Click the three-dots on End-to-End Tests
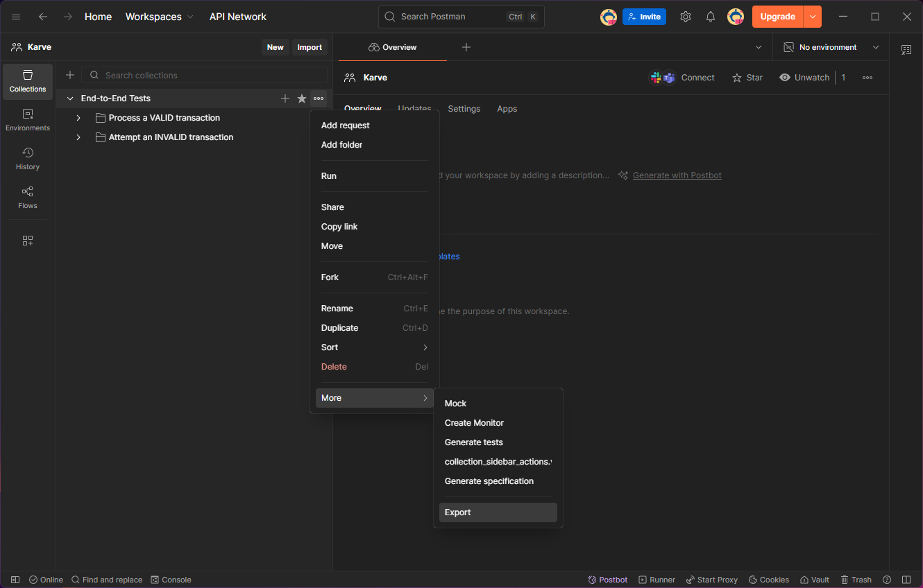Screen dimensions: 923x588 click(319, 98)
